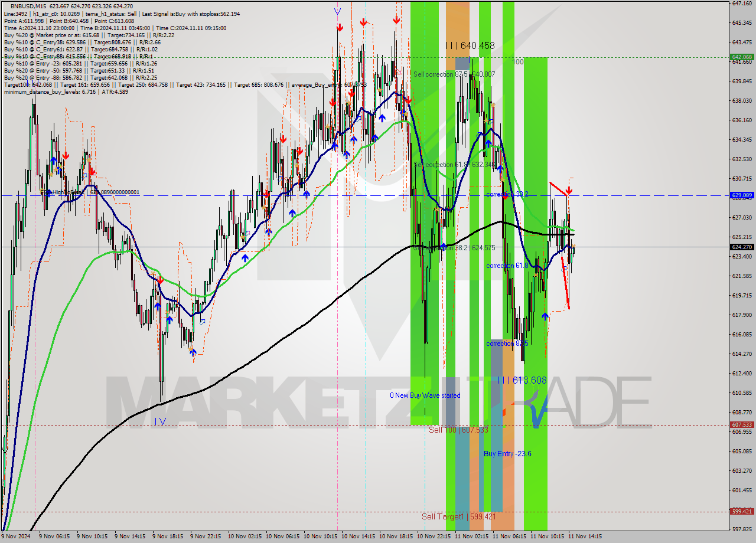756x543 pixels.
Task: Click the 'Buy %10 @ C_Entry38: 629.586' line
Action: (82, 42)
